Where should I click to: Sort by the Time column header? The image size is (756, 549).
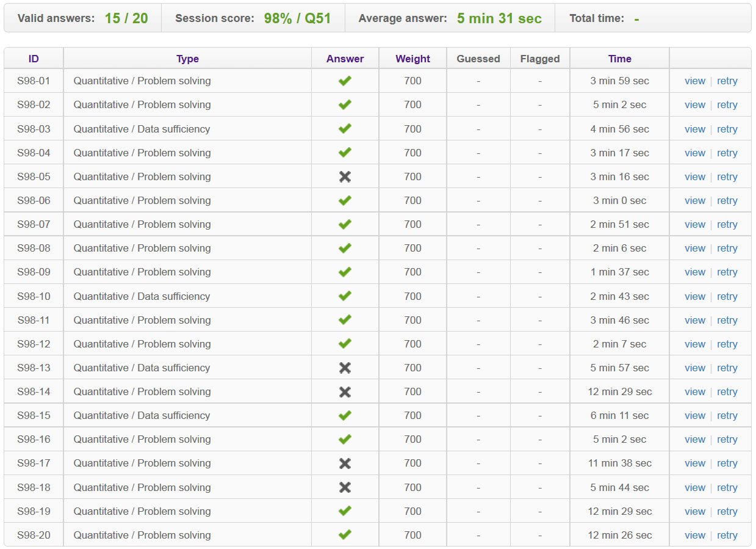619,59
